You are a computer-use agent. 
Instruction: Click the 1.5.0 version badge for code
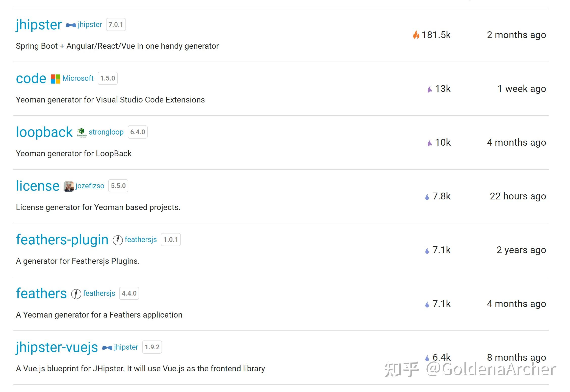coord(108,78)
